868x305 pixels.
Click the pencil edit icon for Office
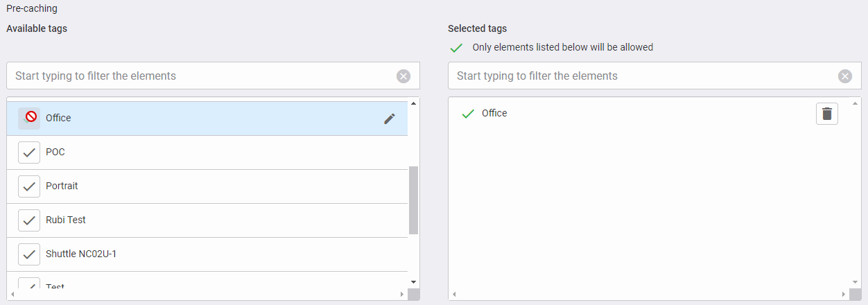[390, 119]
